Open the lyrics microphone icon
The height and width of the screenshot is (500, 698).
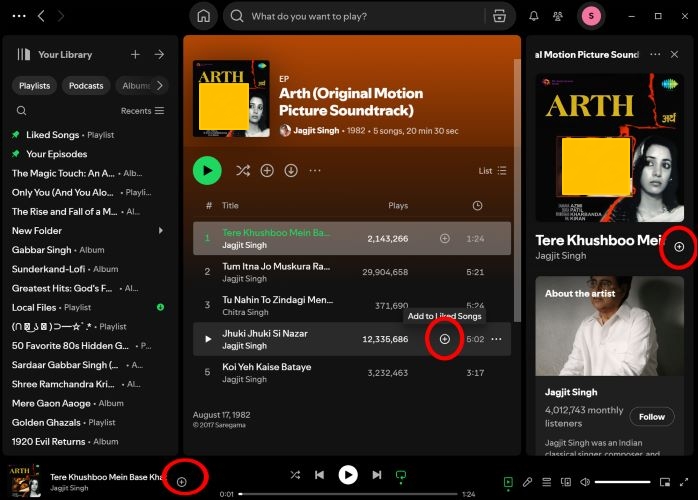click(527, 482)
